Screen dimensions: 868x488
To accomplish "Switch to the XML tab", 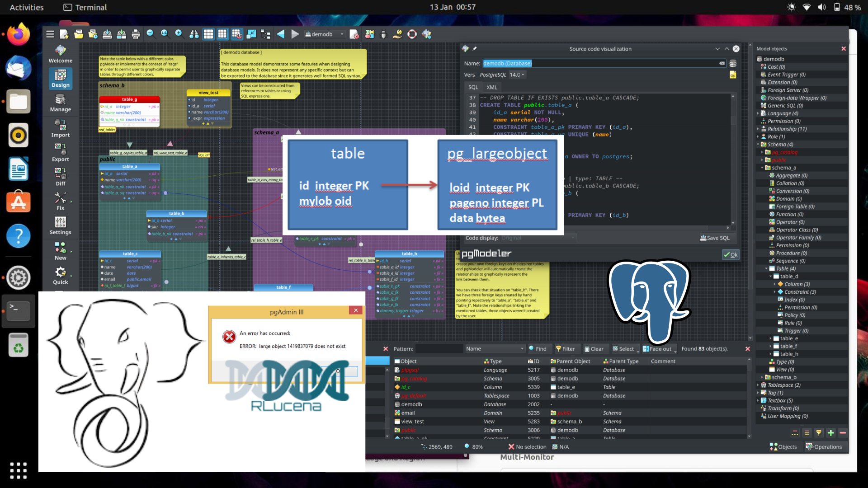I will click(x=492, y=87).
